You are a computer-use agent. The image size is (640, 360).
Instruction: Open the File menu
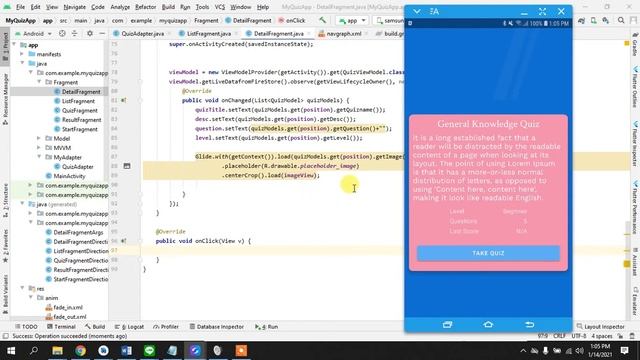[x=20, y=7]
